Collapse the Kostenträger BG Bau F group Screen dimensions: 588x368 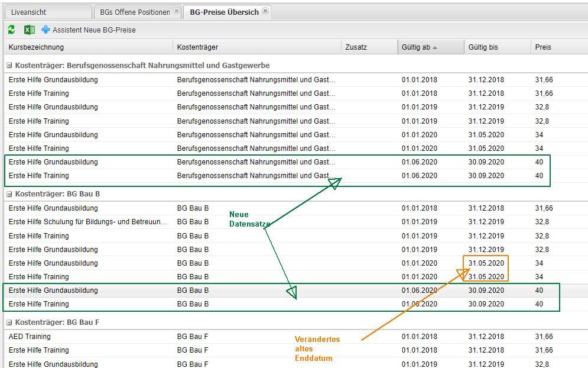pyautogui.click(x=9, y=322)
